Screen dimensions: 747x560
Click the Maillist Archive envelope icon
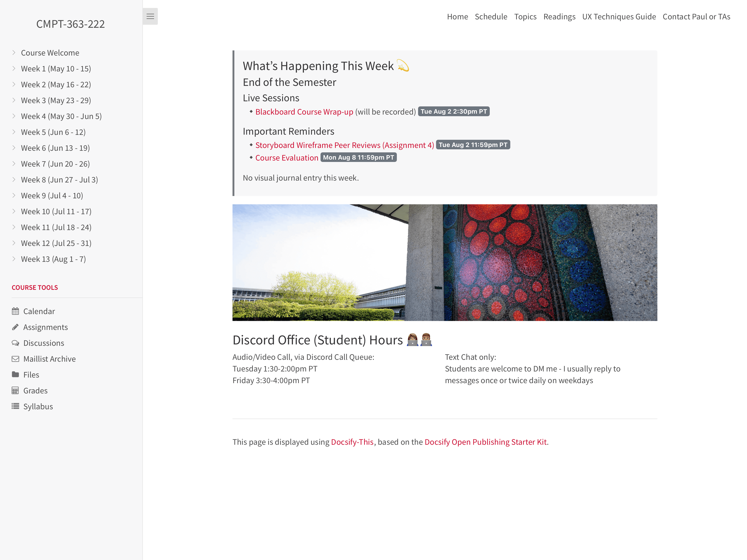pos(15,359)
